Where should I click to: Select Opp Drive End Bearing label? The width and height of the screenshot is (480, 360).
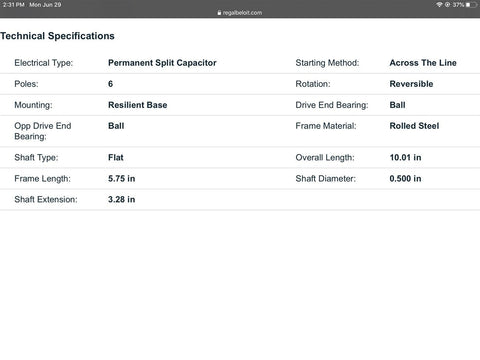coord(43,131)
